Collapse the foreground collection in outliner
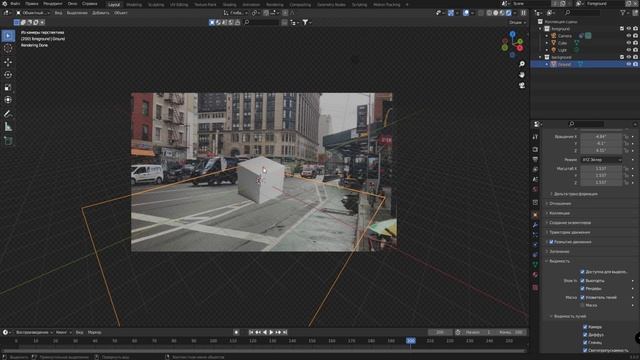The height and width of the screenshot is (360, 640). point(540,29)
